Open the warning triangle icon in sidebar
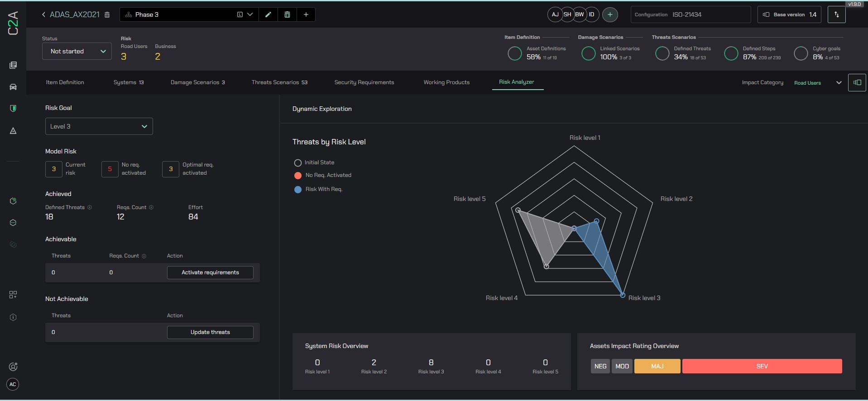The height and width of the screenshot is (401, 868). [13, 131]
